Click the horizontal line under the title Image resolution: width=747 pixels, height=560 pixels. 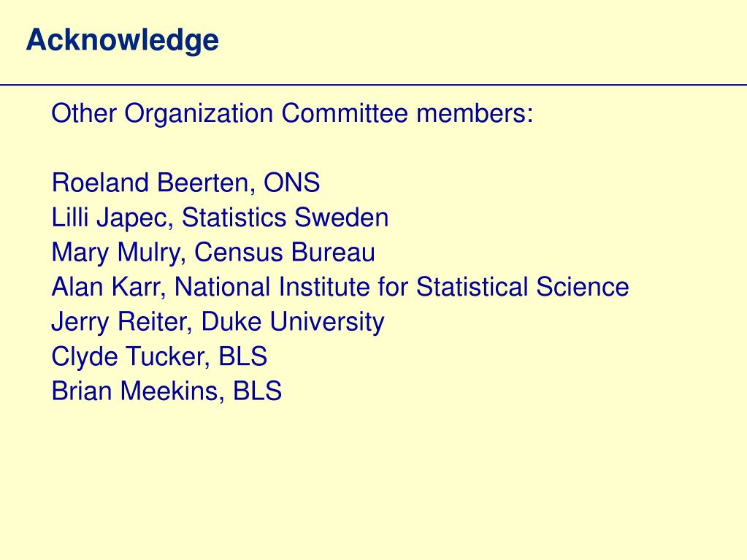pyautogui.click(x=374, y=85)
